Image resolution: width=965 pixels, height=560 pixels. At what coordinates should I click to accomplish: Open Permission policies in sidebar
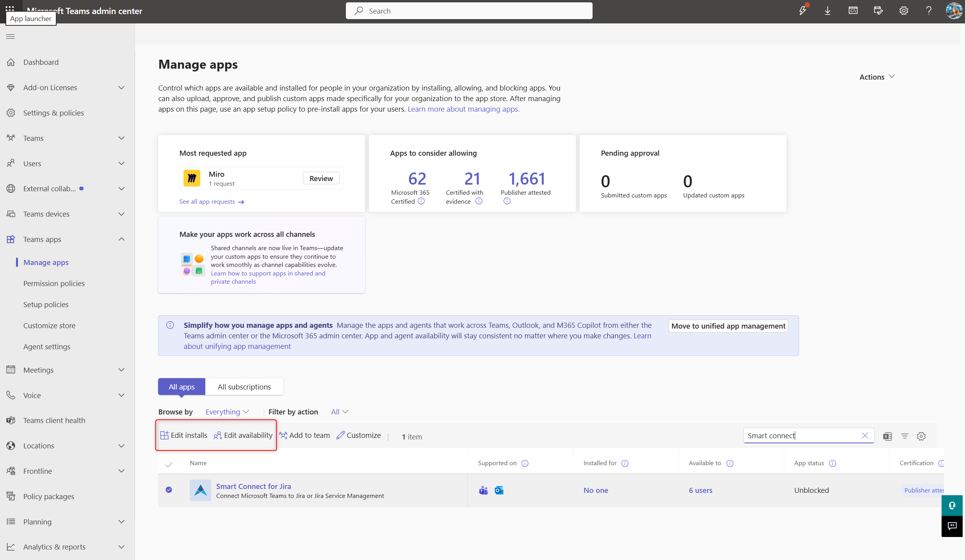click(x=54, y=283)
